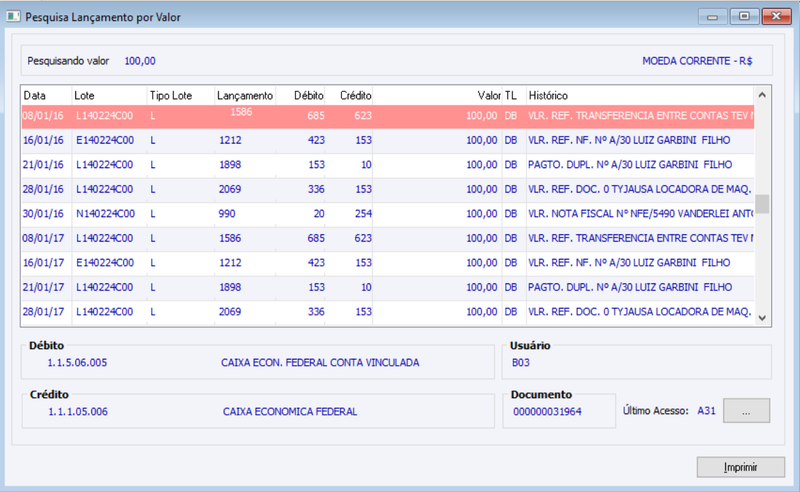Click the Histórico column header
Screen dimensions: 800x492
tap(640, 95)
